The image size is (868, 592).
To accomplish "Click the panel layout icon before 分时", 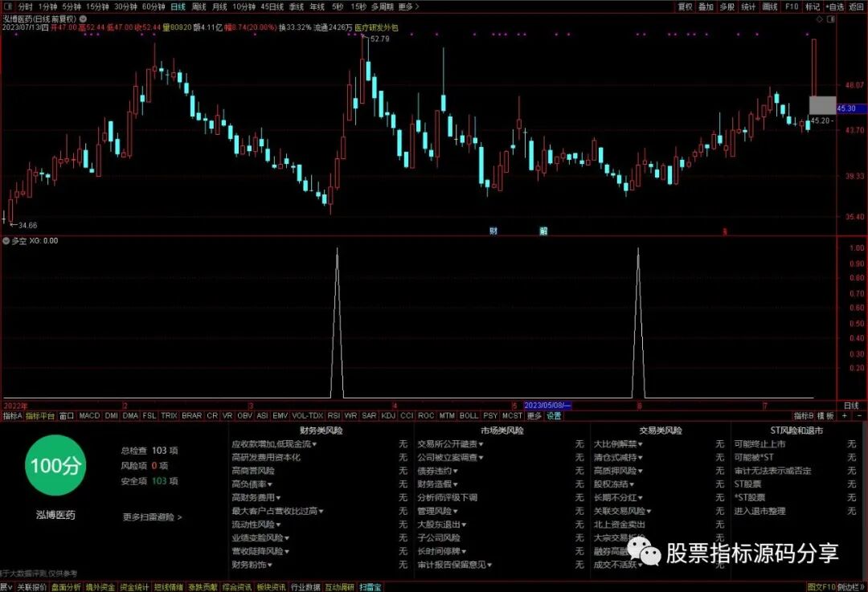I will coord(8,6).
